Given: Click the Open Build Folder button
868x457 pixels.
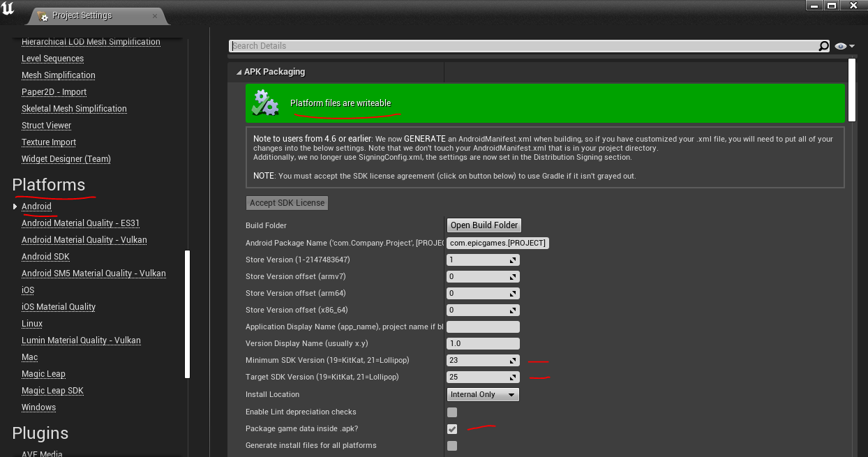Looking at the screenshot, I should click(484, 225).
